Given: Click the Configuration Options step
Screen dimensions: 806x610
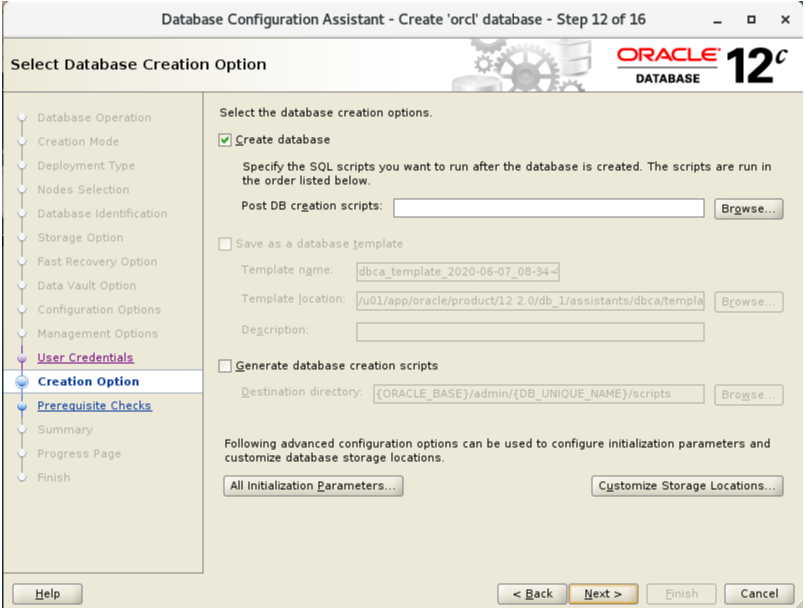Looking at the screenshot, I should (x=99, y=309).
